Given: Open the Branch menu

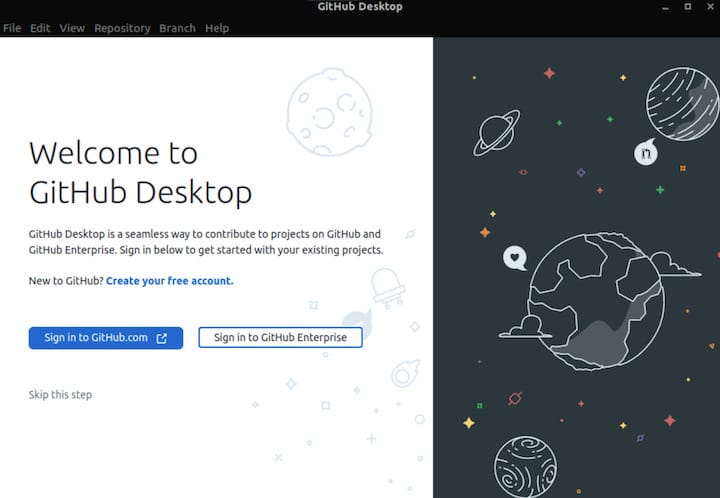Looking at the screenshot, I should [177, 28].
